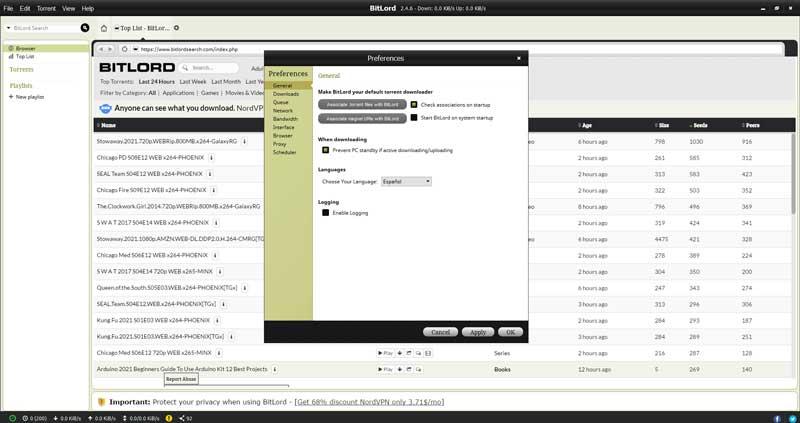Enable Logging checkbox

[x=326, y=213]
